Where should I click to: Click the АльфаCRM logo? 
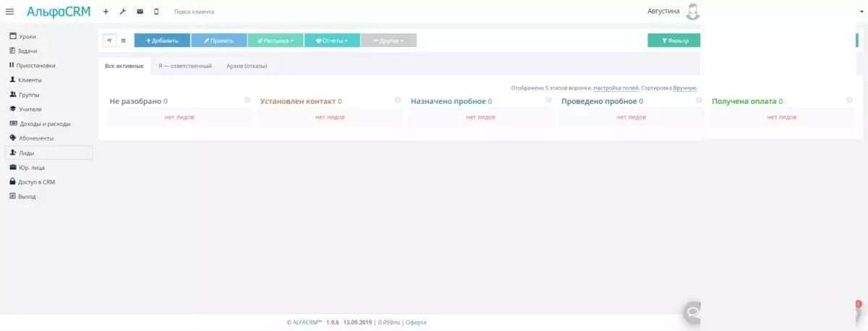(x=59, y=12)
